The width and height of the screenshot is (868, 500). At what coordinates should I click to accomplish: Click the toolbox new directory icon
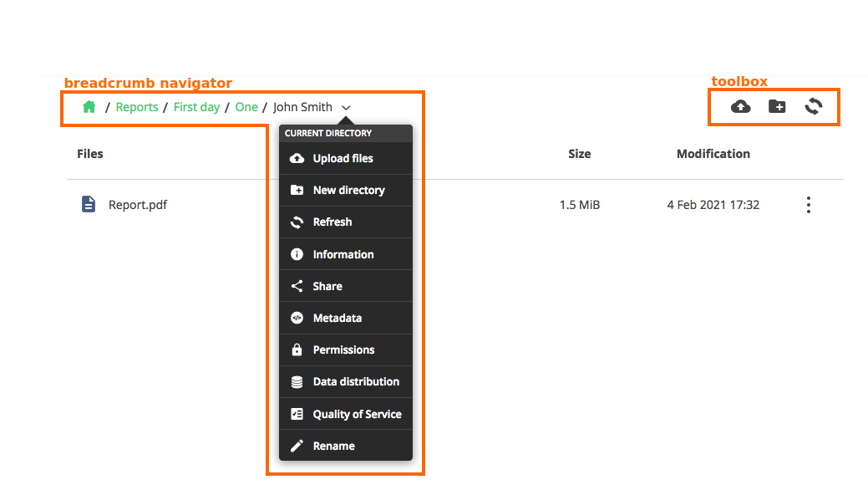coord(777,106)
